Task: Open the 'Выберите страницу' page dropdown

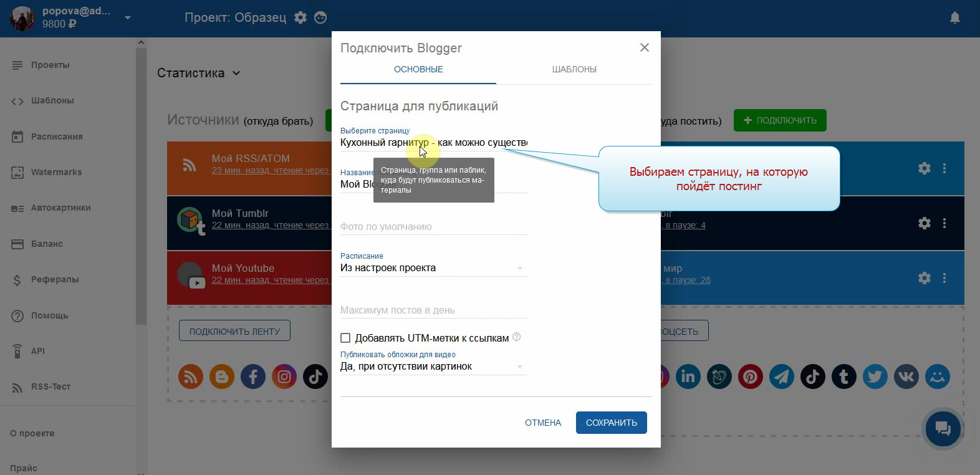Action: click(x=433, y=143)
